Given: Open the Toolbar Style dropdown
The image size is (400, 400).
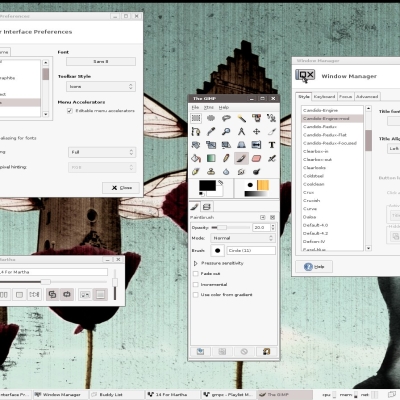Looking at the screenshot, I should pos(101,87).
